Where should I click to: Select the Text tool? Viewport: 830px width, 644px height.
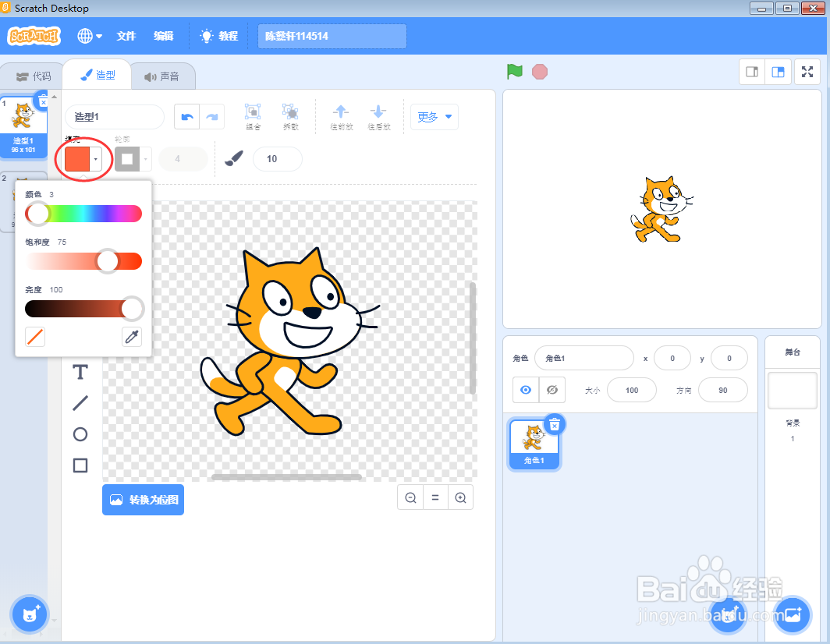(x=80, y=372)
